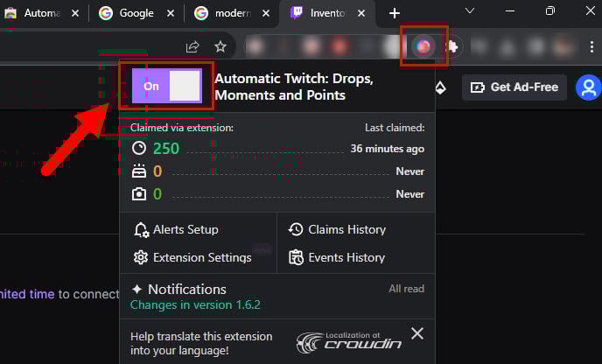Bookmark this page with the star icon
Screen dimensions: 602x364
click(220, 46)
